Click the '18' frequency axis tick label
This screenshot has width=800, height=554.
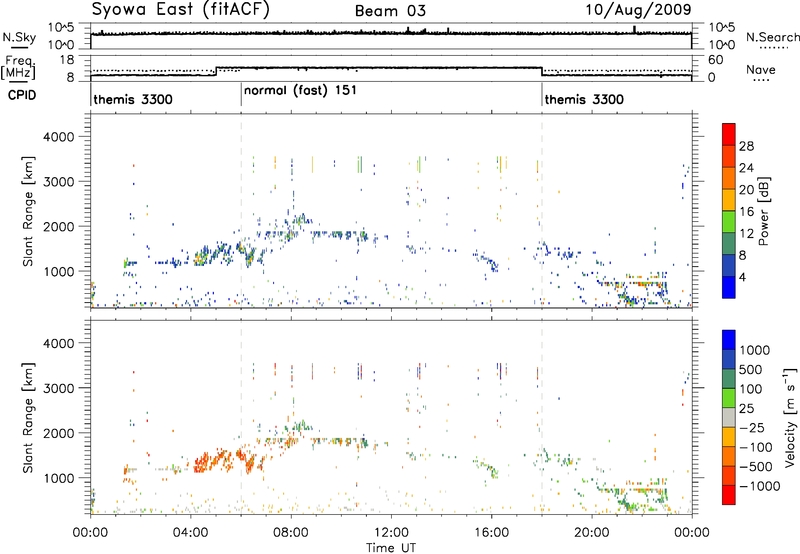point(66,60)
